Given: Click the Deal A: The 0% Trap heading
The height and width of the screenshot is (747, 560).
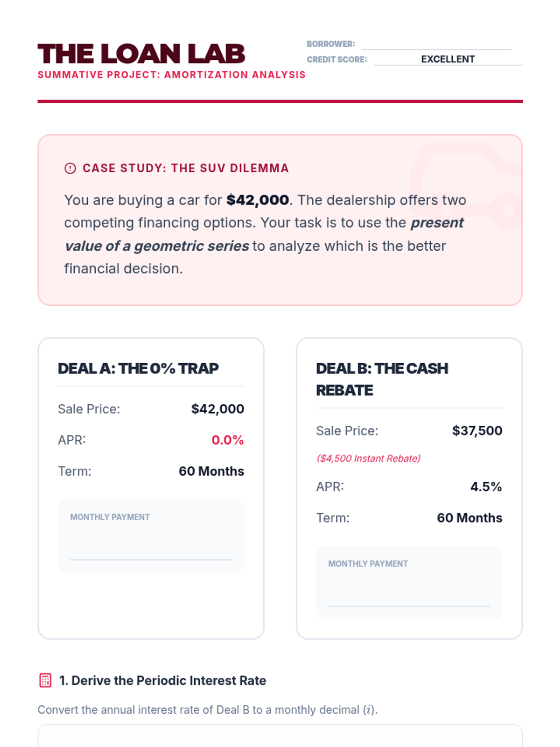Looking at the screenshot, I should point(138,368).
